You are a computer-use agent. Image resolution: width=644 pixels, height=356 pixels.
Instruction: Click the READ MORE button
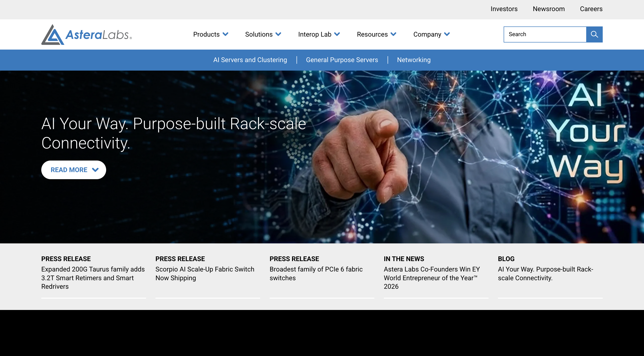tap(74, 170)
